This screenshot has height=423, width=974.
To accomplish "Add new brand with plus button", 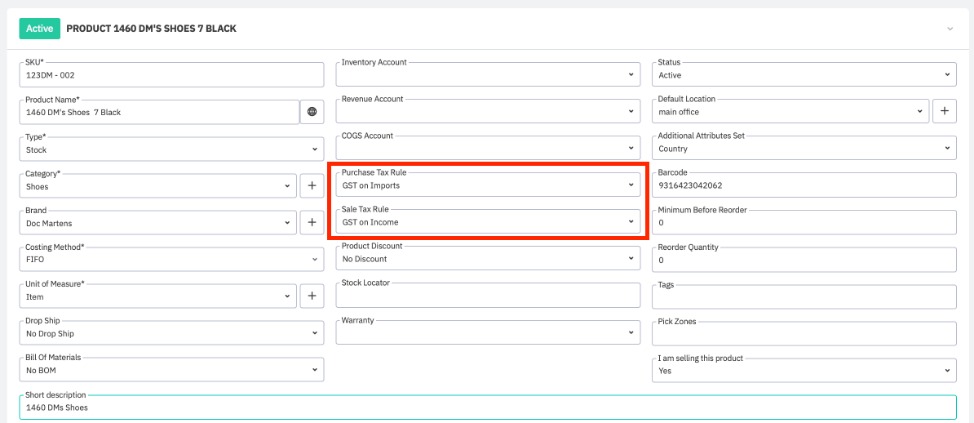I will click(x=312, y=222).
